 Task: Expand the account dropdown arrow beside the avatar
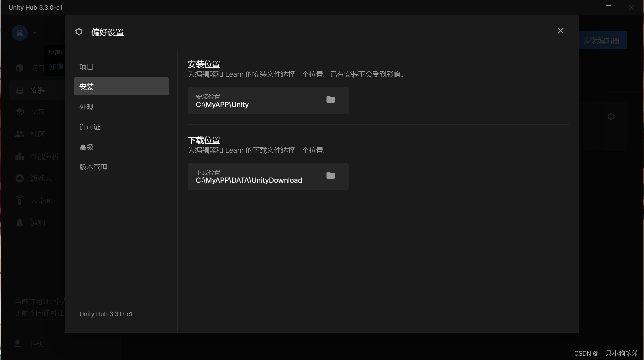pyautogui.click(x=35, y=33)
